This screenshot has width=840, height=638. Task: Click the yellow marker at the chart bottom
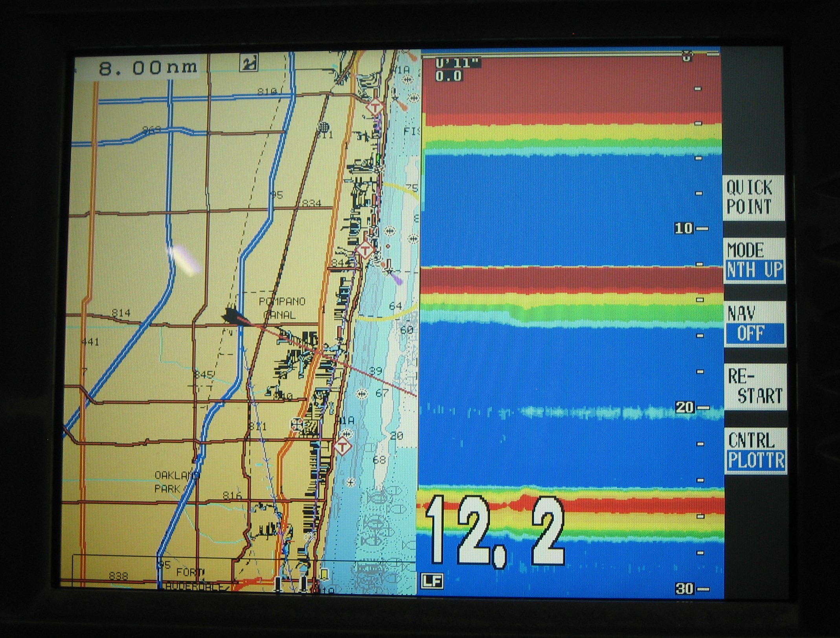(324, 575)
